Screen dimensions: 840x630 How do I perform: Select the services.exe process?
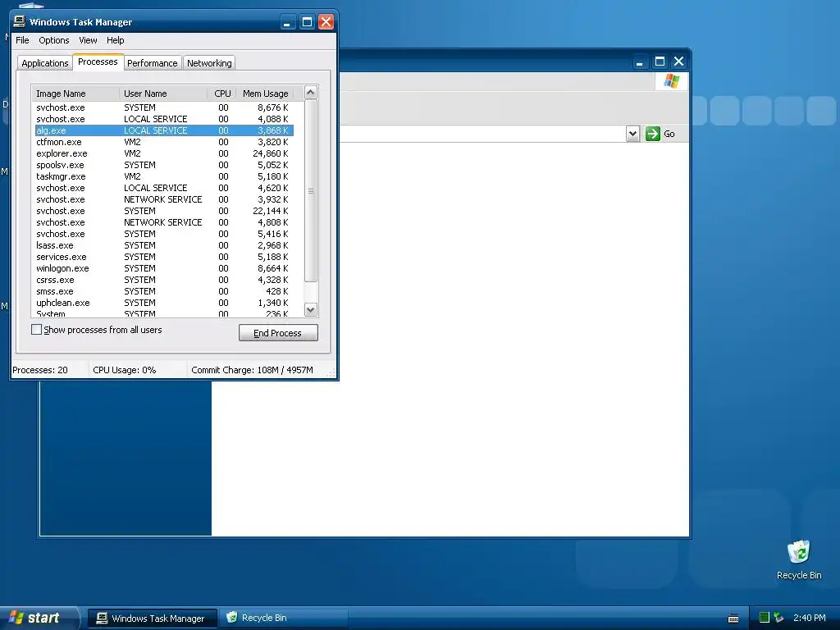pos(164,257)
